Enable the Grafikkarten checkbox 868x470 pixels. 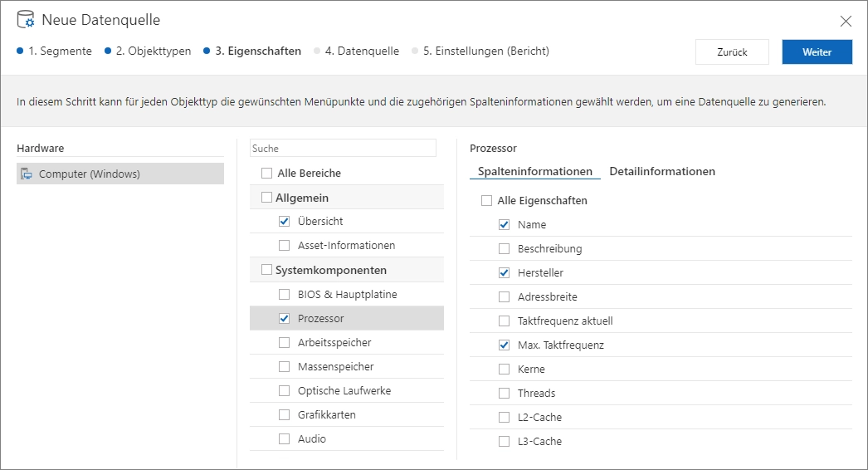click(x=284, y=414)
